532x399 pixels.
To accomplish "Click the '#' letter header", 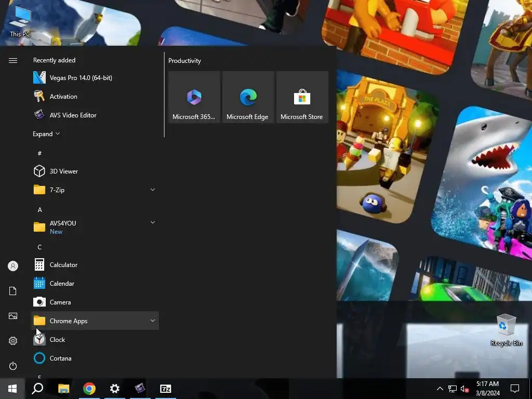I will click(39, 153).
